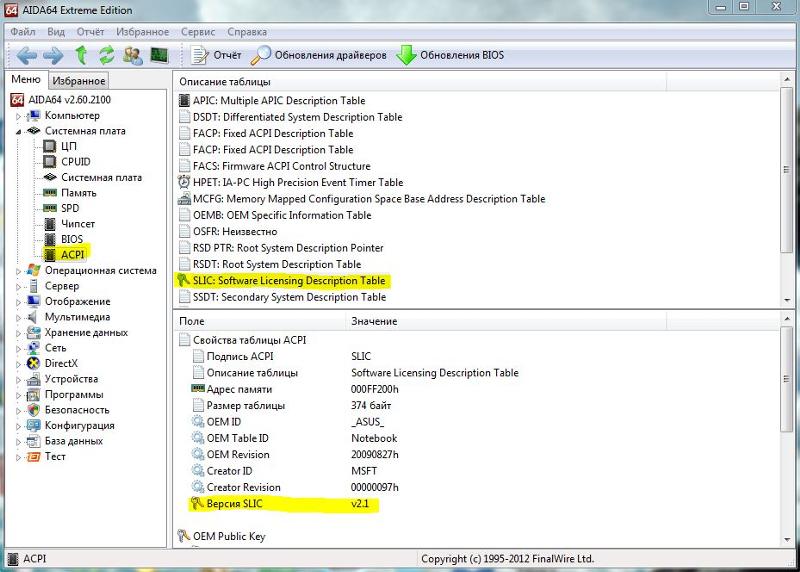Click the Описание таблицы column header

point(419,82)
